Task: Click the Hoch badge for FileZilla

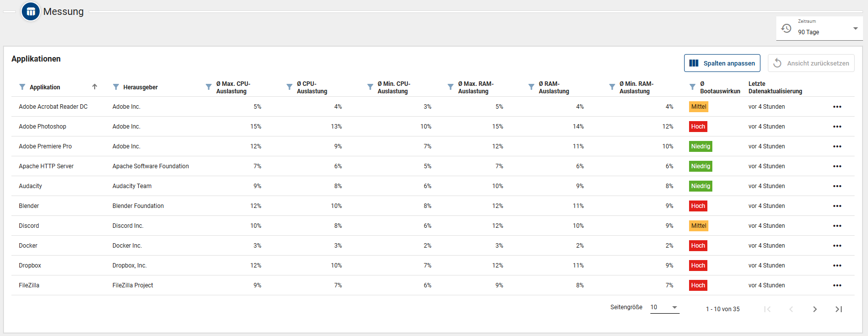Action: tap(698, 285)
